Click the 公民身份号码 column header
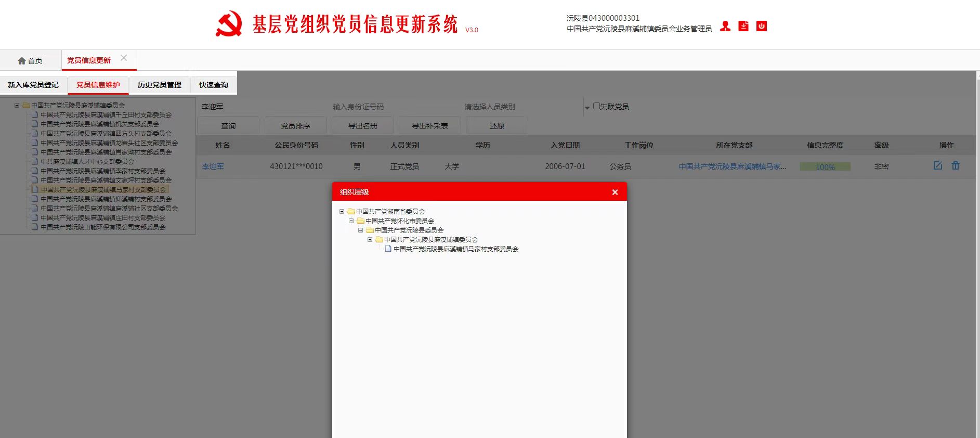 tap(296, 145)
